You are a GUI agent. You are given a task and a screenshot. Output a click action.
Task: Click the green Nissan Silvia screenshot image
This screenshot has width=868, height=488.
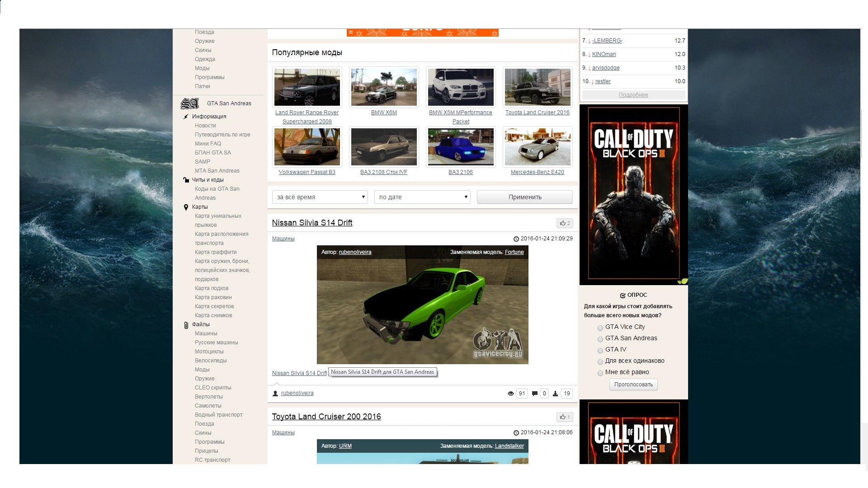click(x=422, y=305)
